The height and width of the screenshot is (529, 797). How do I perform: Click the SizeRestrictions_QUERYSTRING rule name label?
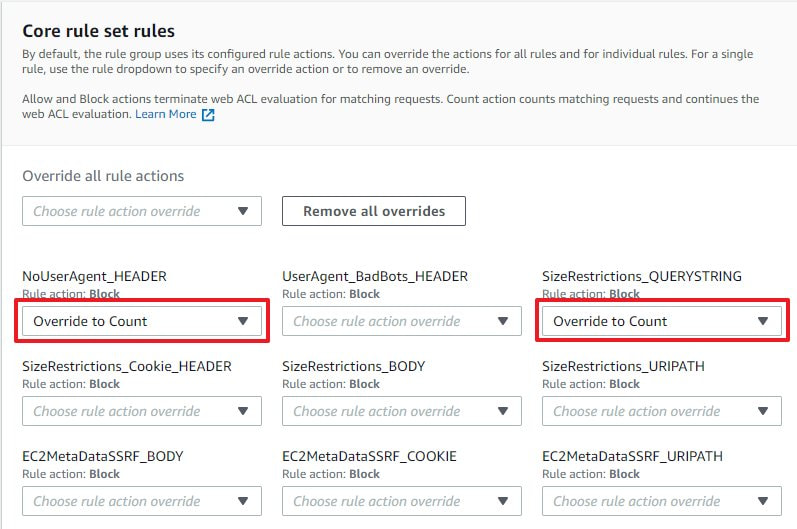pyautogui.click(x=641, y=276)
